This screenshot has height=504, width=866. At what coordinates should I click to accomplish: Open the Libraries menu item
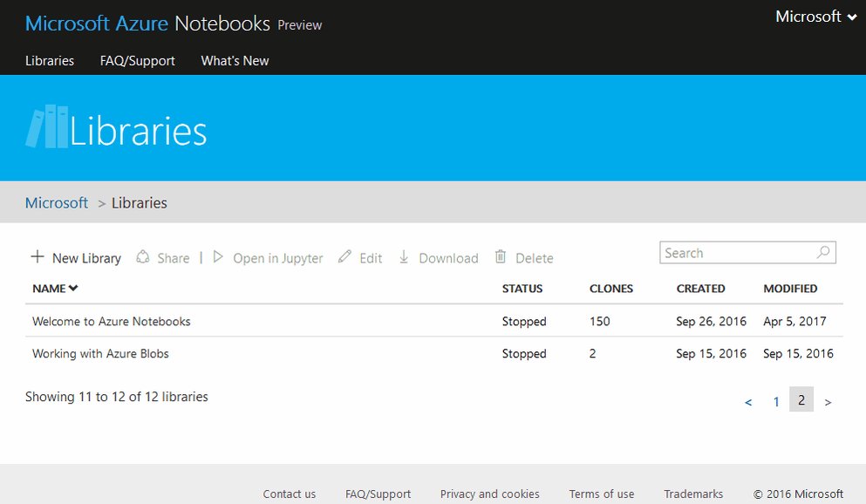point(50,61)
